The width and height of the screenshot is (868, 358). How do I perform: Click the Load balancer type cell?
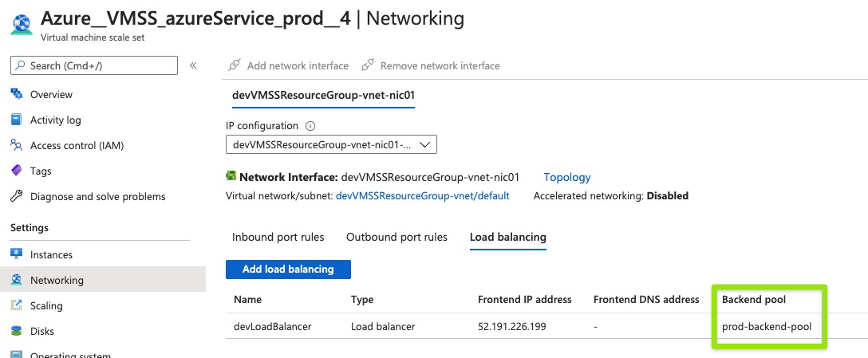pyautogui.click(x=383, y=326)
